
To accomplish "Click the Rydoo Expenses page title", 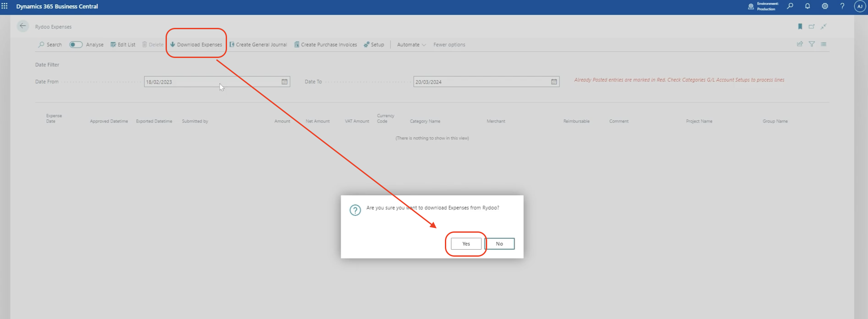I will pos(53,27).
